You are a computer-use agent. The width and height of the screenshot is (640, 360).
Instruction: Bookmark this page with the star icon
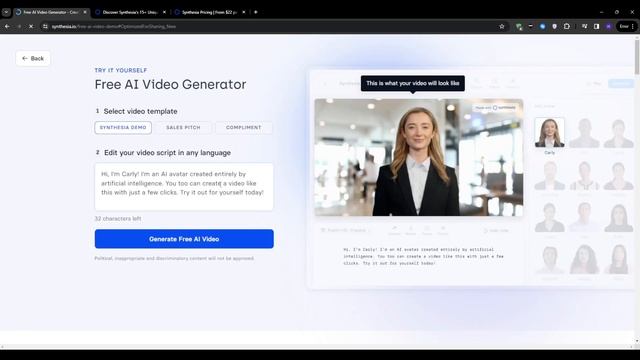502,26
